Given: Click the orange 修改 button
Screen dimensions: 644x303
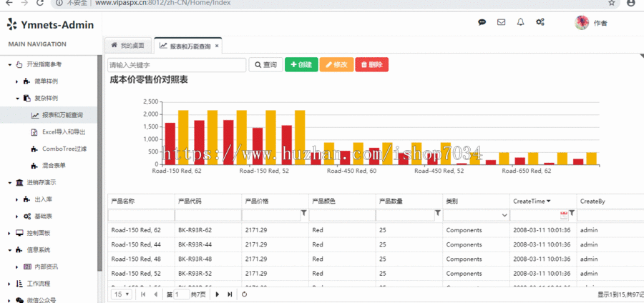Looking at the screenshot, I should click(x=336, y=65).
